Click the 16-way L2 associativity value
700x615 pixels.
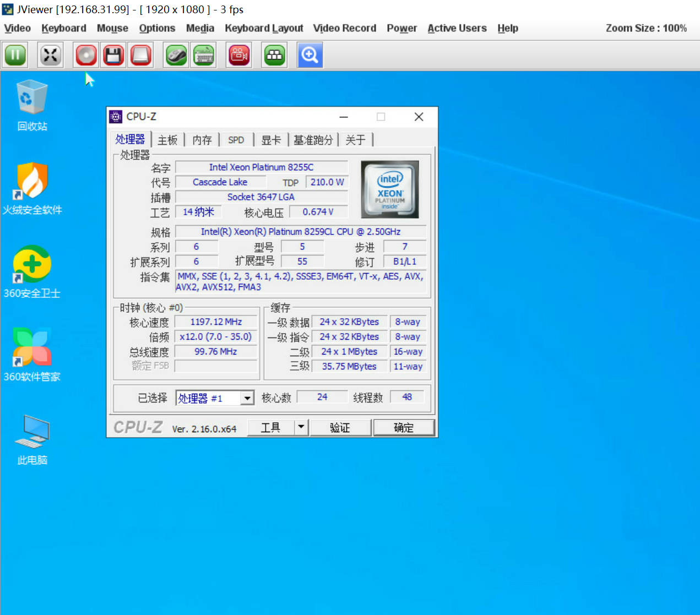[x=408, y=352]
